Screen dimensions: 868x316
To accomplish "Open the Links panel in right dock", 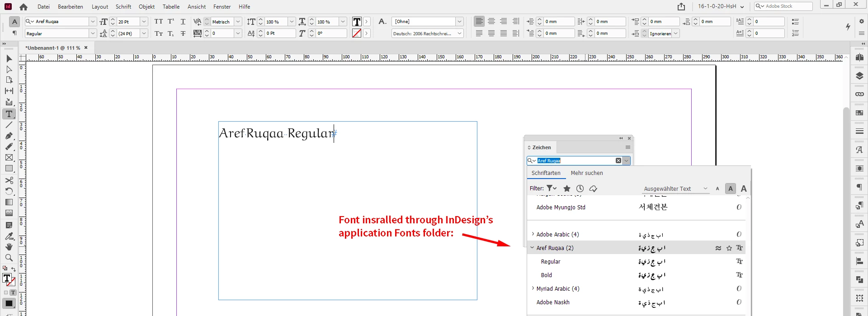I will (859, 94).
